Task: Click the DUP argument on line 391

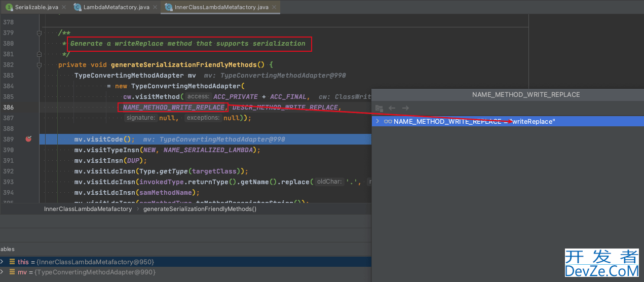Action: point(133,161)
